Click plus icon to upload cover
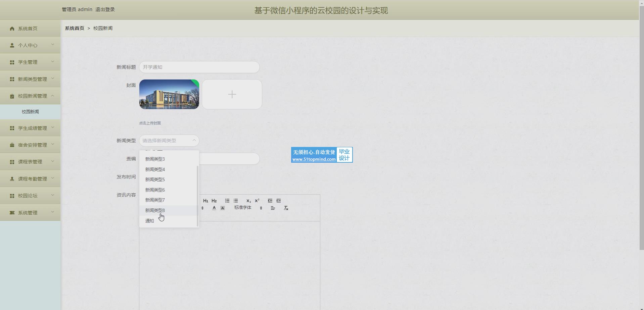This screenshot has width=644, height=310. pyautogui.click(x=232, y=94)
